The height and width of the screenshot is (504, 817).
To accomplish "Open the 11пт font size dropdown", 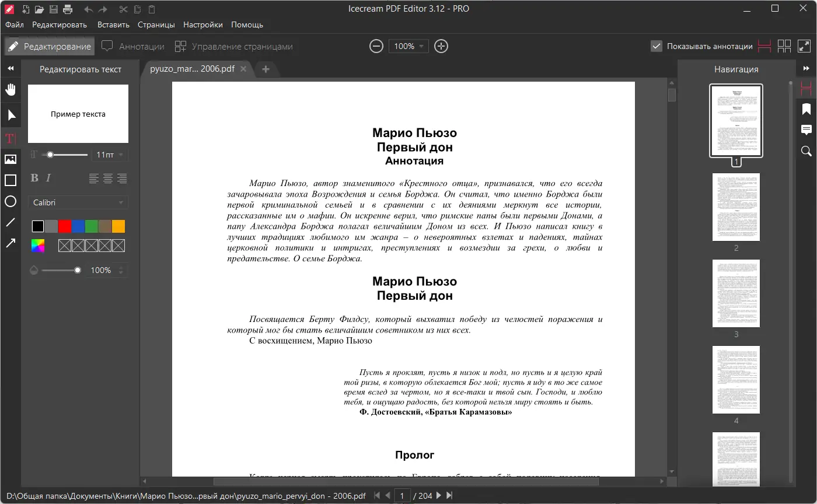I will 110,155.
